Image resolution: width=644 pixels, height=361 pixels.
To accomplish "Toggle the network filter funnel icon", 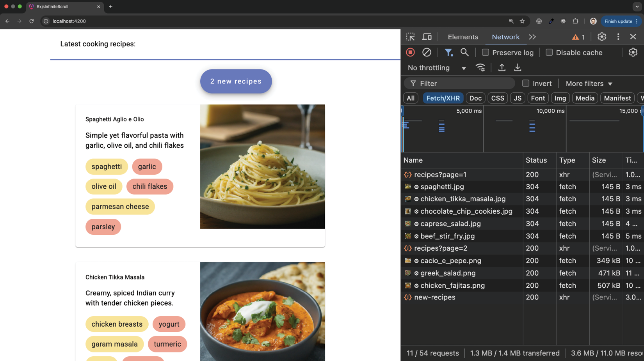I will pyautogui.click(x=448, y=52).
